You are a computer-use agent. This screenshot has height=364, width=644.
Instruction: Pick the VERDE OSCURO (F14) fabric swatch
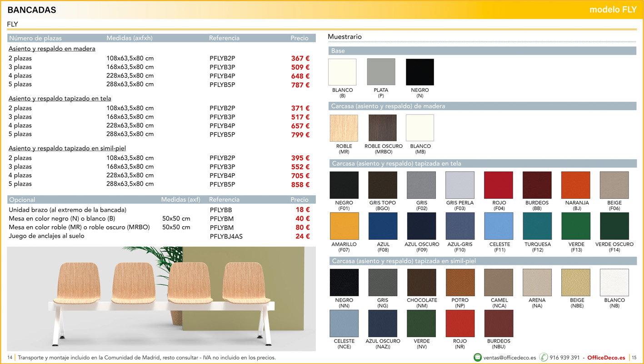coord(614,226)
